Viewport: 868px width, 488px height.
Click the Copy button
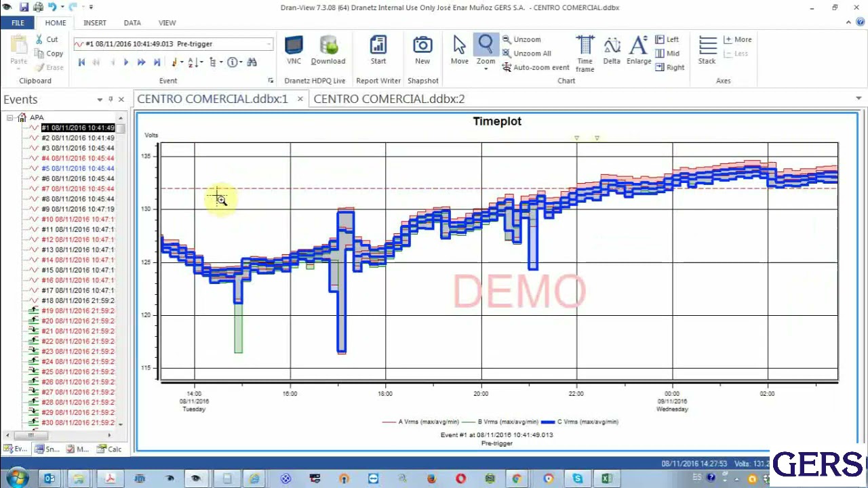click(x=49, y=54)
